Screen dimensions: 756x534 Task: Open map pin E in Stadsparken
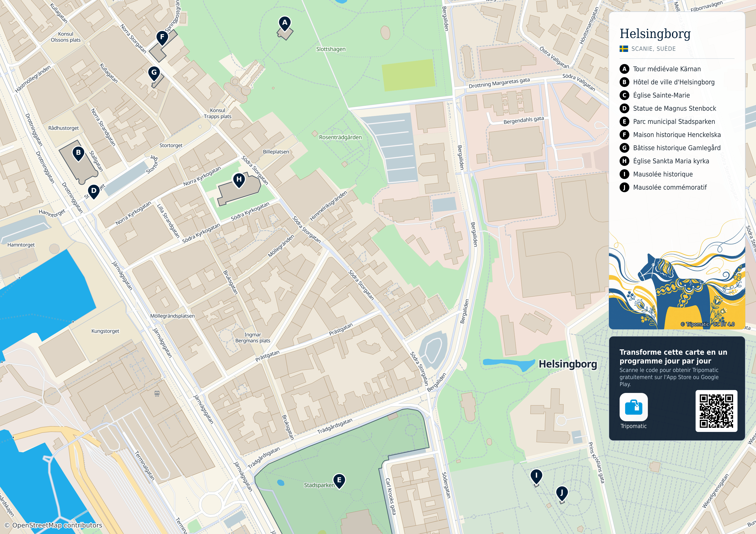click(x=339, y=481)
